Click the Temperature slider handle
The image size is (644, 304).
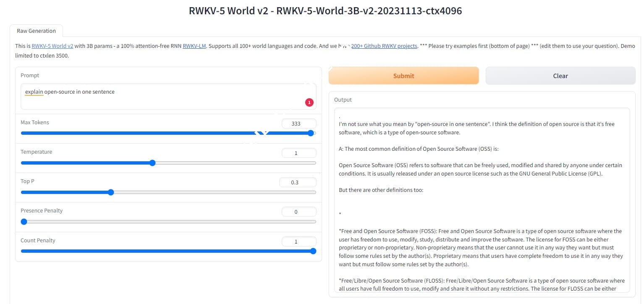(152, 163)
